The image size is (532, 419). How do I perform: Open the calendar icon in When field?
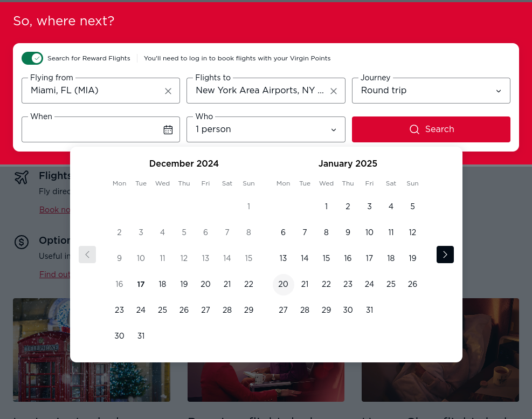pyautogui.click(x=168, y=130)
